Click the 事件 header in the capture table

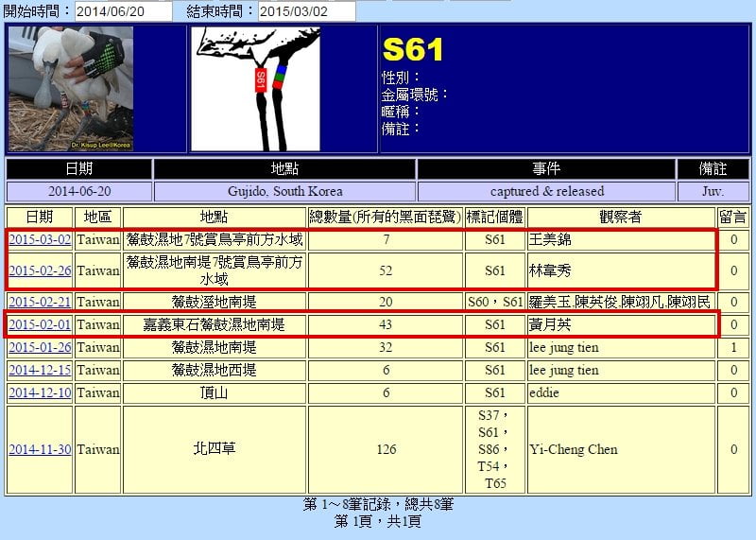pyautogui.click(x=547, y=169)
